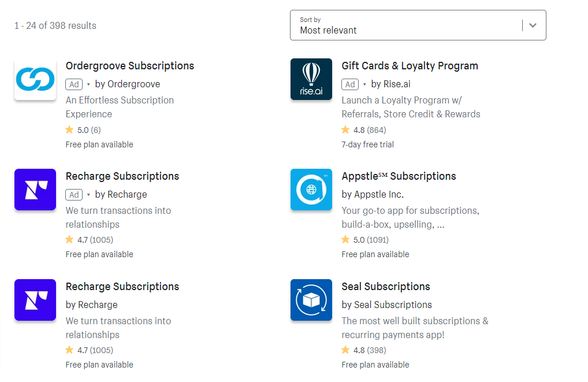Image resolution: width=588 pixels, height=382 pixels.
Task: Open Ordergroove Subscriptions app icon
Action: [35, 79]
